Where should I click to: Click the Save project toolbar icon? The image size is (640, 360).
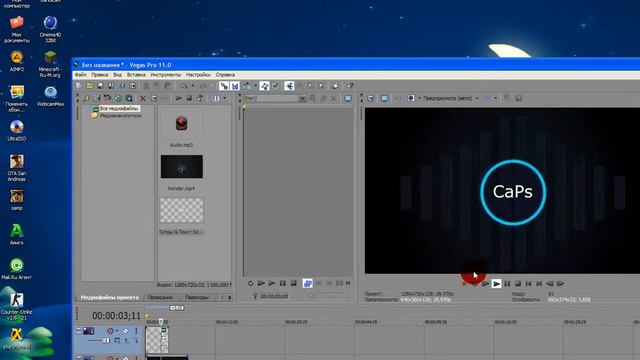point(100,86)
